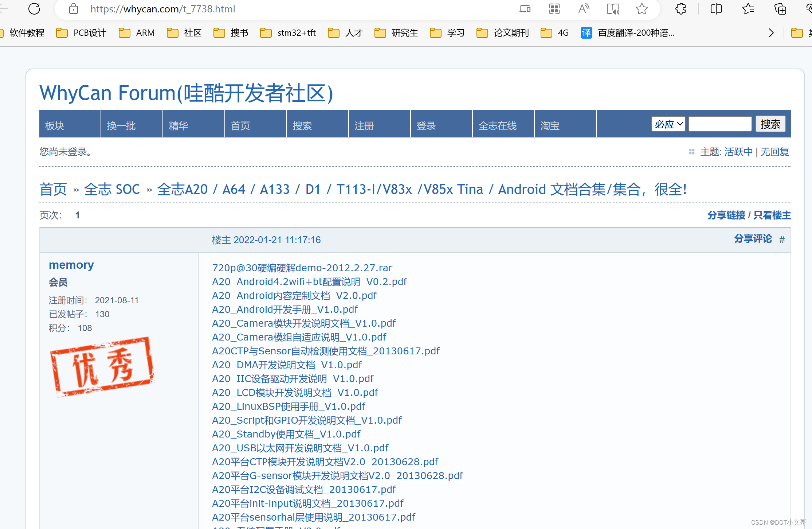This screenshot has width=812, height=529.
Task: Add page to favorites star icon
Action: point(642,9)
